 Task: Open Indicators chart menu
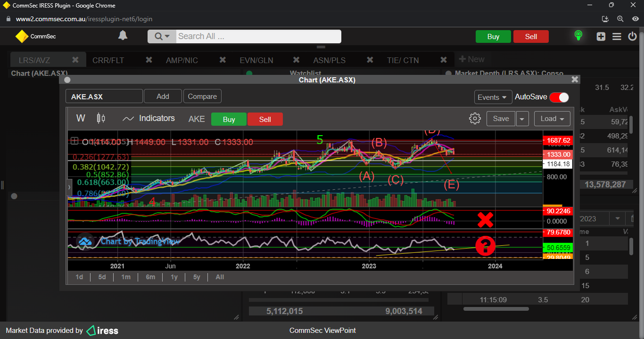[149, 119]
